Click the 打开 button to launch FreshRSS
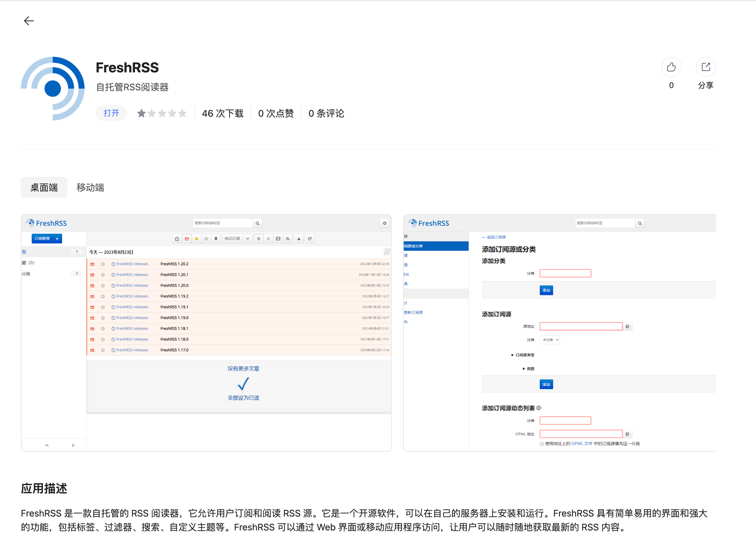This screenshot has height=542, width=756. pos(111,113)
